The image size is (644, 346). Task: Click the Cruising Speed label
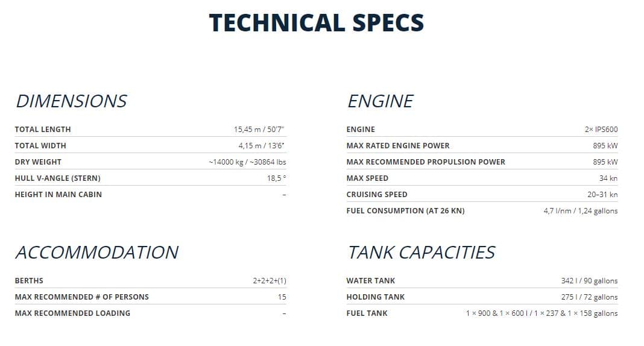(377, 195)
